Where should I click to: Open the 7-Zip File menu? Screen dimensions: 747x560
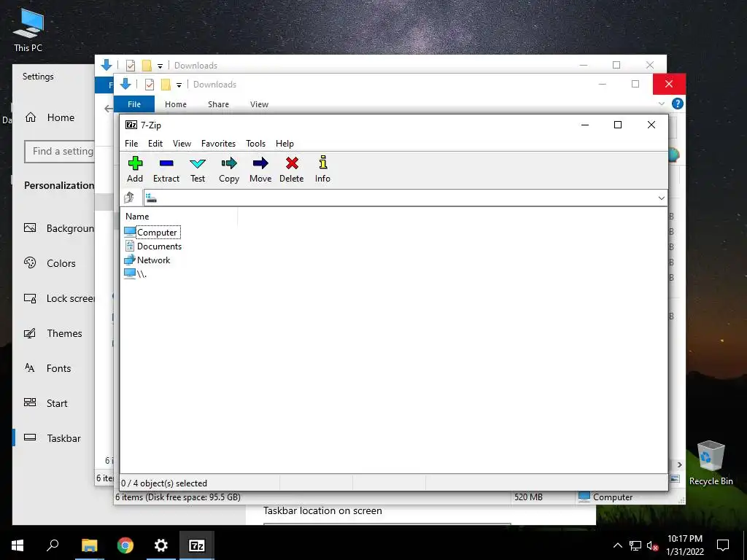(x=131, y=144)
